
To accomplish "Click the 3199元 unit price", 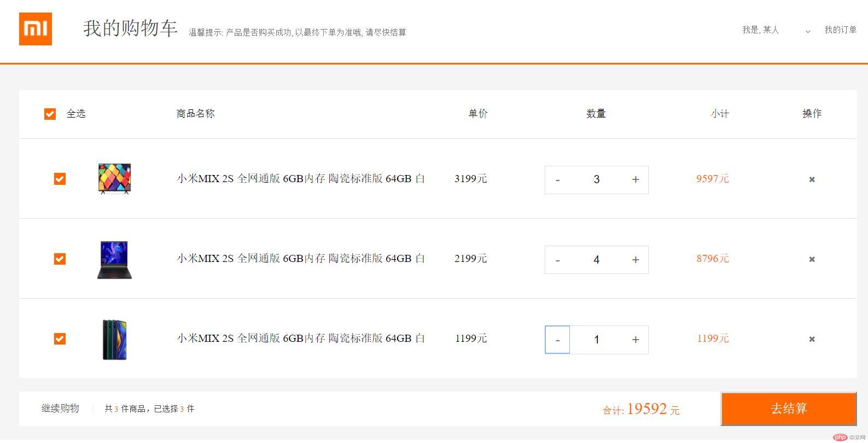I will pos(470,178).
